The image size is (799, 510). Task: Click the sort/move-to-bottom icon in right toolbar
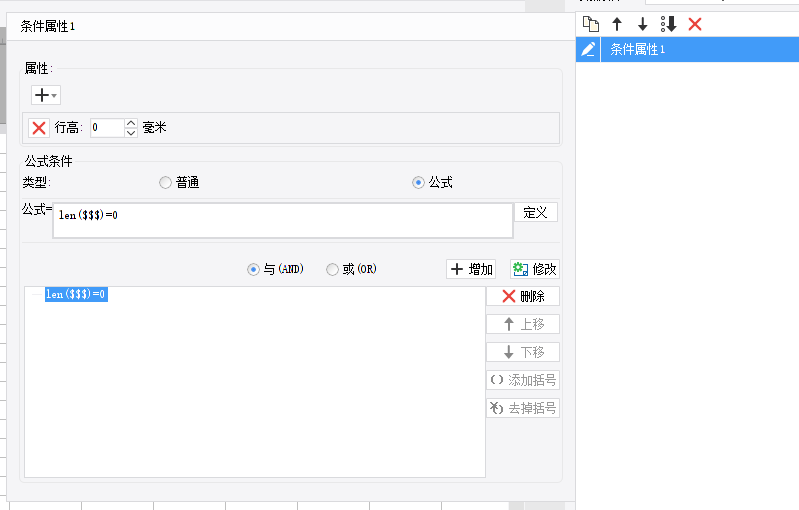[669, 24]
